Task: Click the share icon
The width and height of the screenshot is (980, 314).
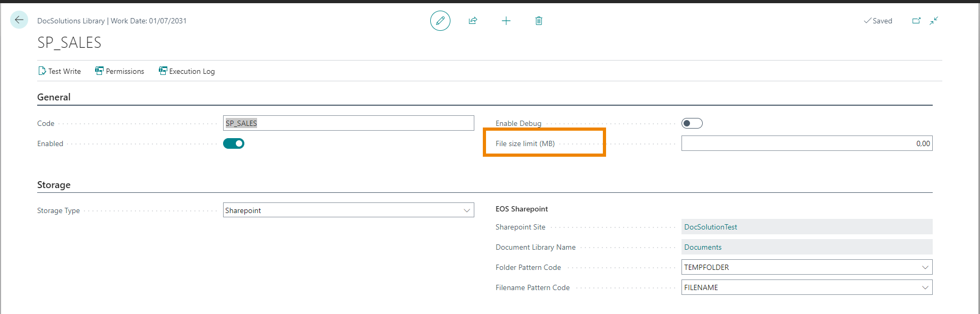Action: point(473,21)
